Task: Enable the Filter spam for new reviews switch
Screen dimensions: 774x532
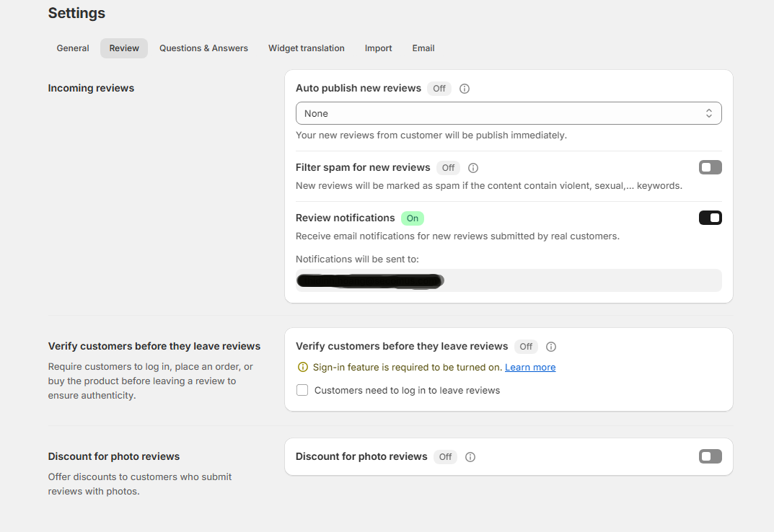Action: point(711,167)
